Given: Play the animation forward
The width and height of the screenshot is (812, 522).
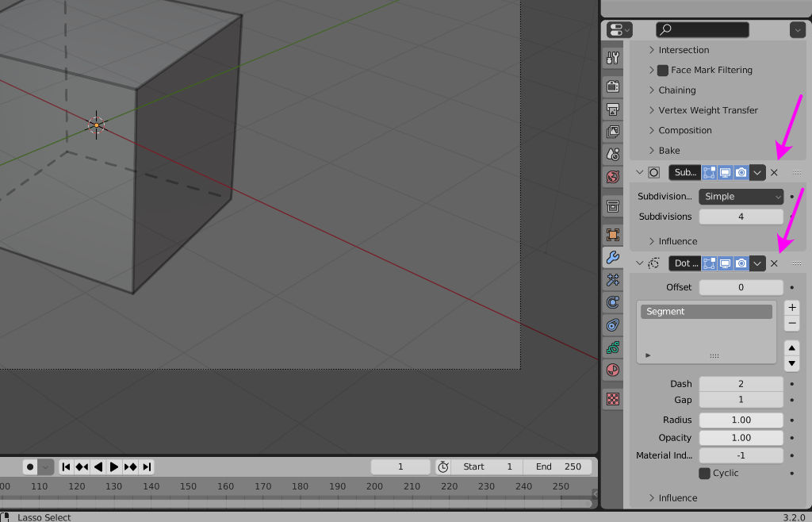Looking at the screenshot, I should (114, 466).
